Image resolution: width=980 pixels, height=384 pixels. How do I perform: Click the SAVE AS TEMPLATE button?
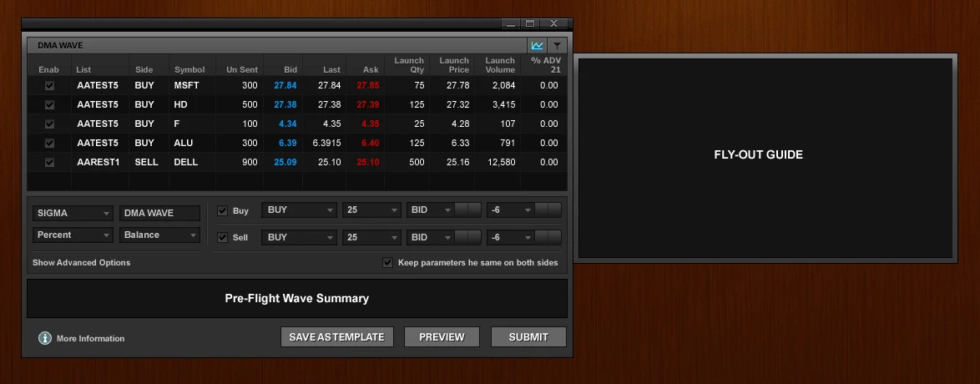point(337,337)
